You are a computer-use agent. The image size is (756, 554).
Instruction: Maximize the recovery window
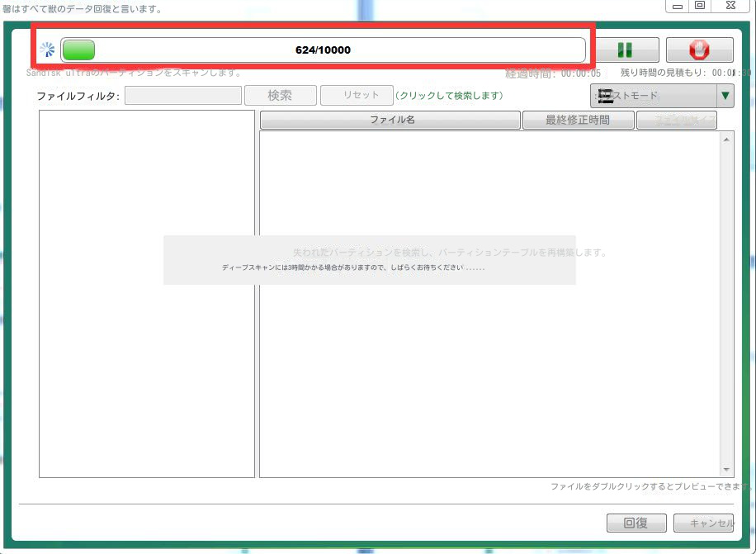700,5
